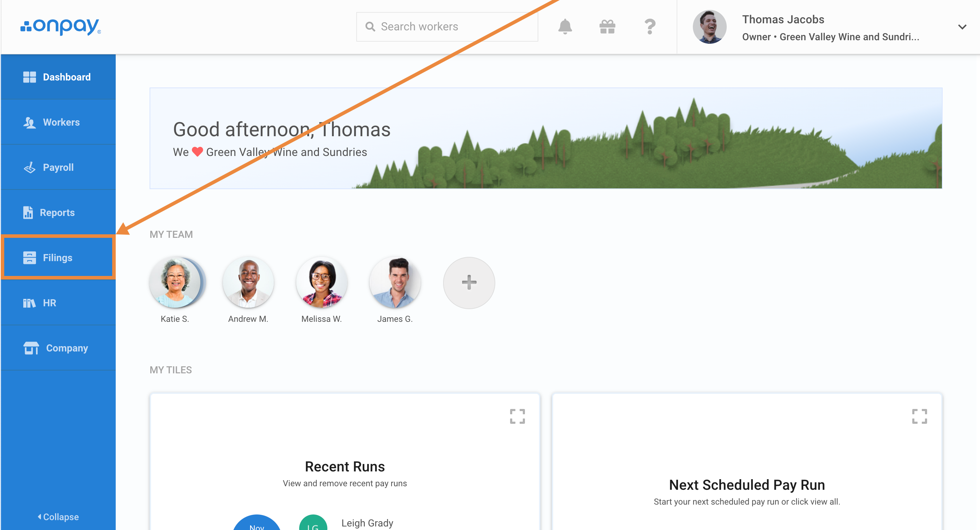Open the Payroll menu item
Screen dimensions: 980x530
(x=58, y=167)
